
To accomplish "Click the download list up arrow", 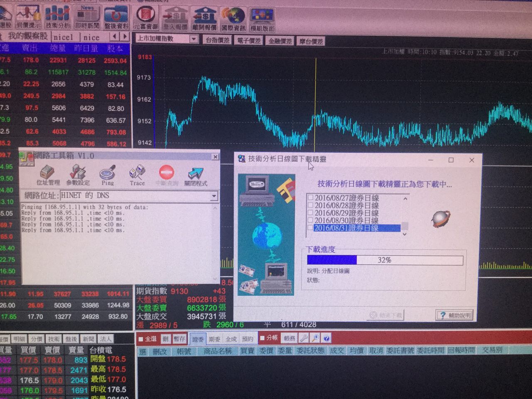I will point(405,199).
